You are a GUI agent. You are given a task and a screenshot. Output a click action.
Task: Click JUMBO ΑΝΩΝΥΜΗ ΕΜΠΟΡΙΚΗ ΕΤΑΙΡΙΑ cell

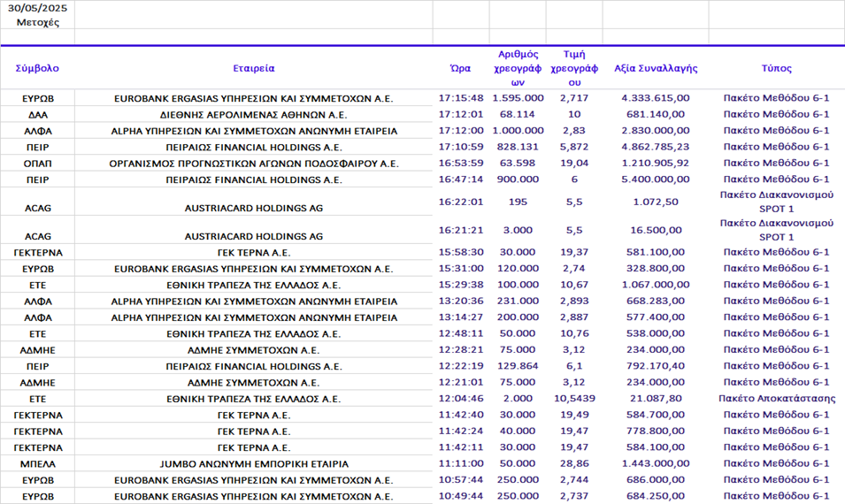click(254, 463)
